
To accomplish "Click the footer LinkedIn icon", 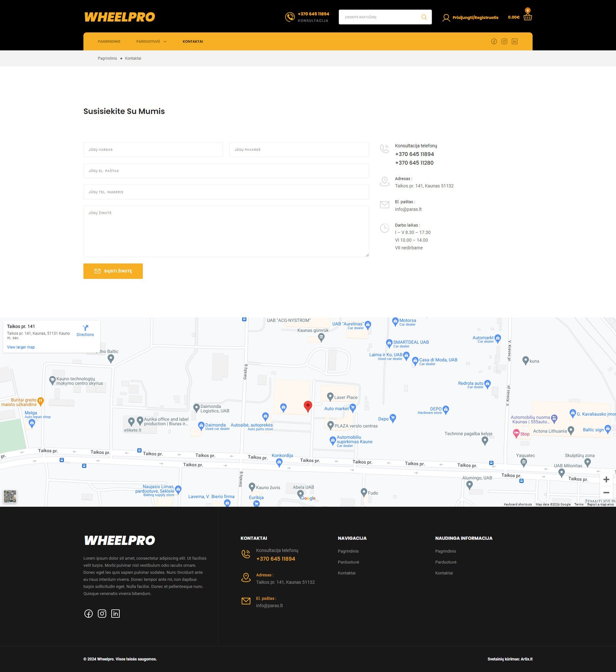I will tap(115, 613).
